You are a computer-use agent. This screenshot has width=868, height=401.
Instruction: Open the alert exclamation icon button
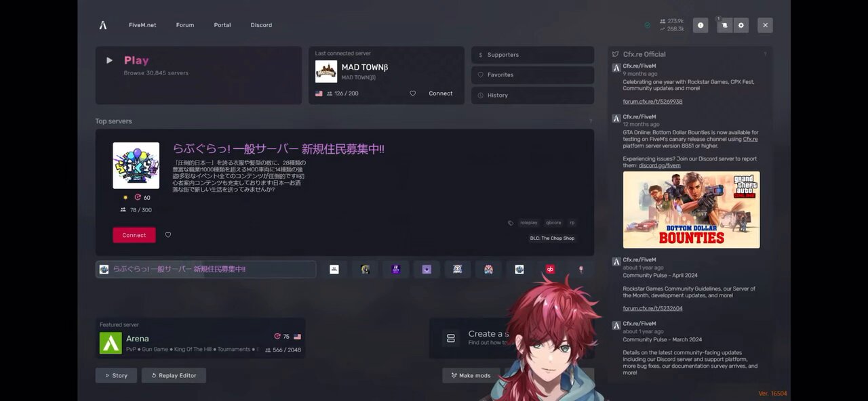point(701,25)
